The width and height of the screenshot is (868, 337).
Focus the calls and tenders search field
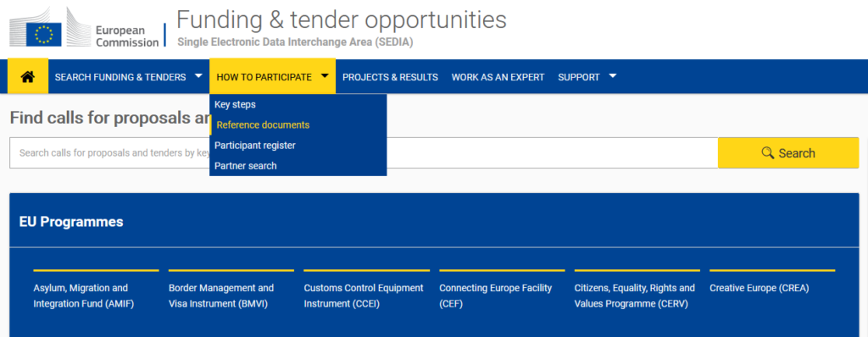(364, 152)
